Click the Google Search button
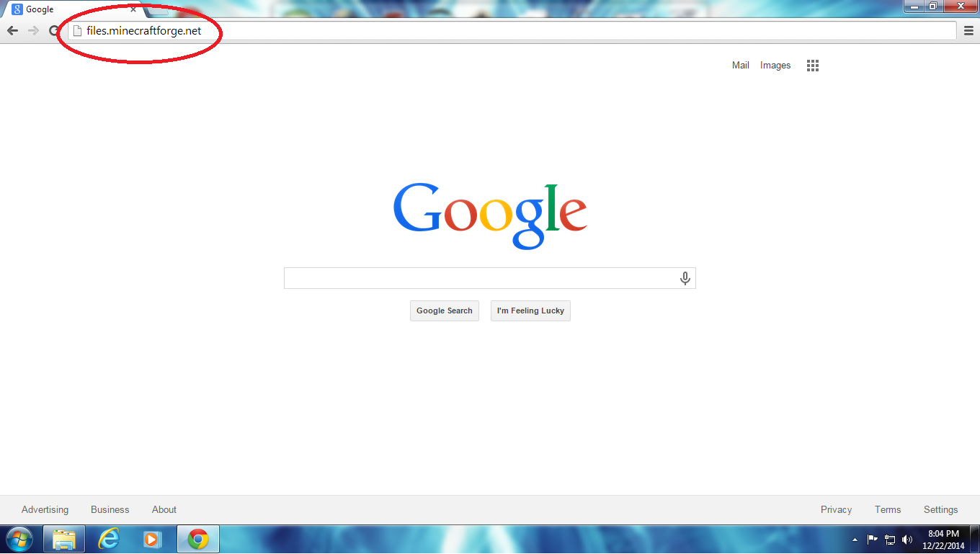980x554 pixels. pos(445,310)
